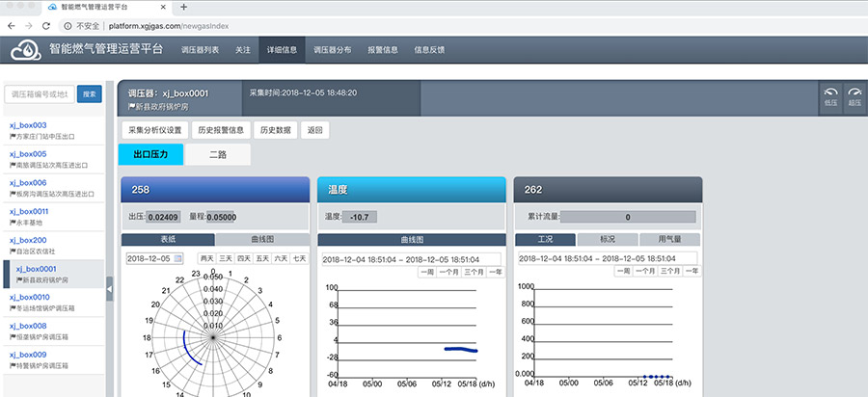
Task: Click the cloud logo of the gas platform
Action: pos(25,50)
